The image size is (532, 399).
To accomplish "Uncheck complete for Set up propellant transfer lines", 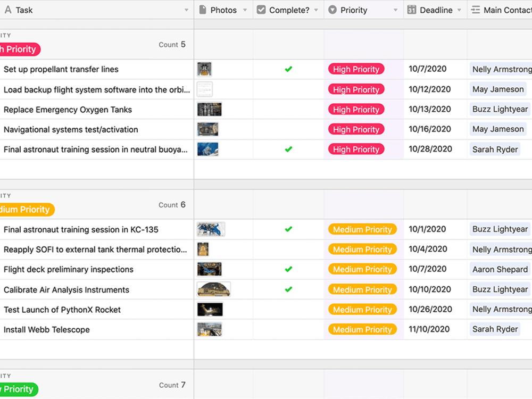I will (288, 69).
